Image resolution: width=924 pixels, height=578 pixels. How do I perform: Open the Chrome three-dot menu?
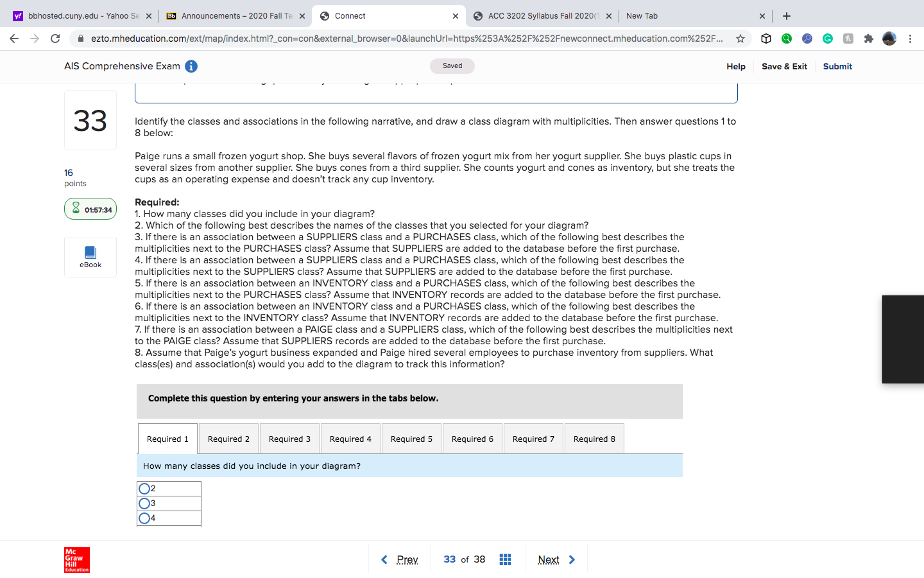911,39
